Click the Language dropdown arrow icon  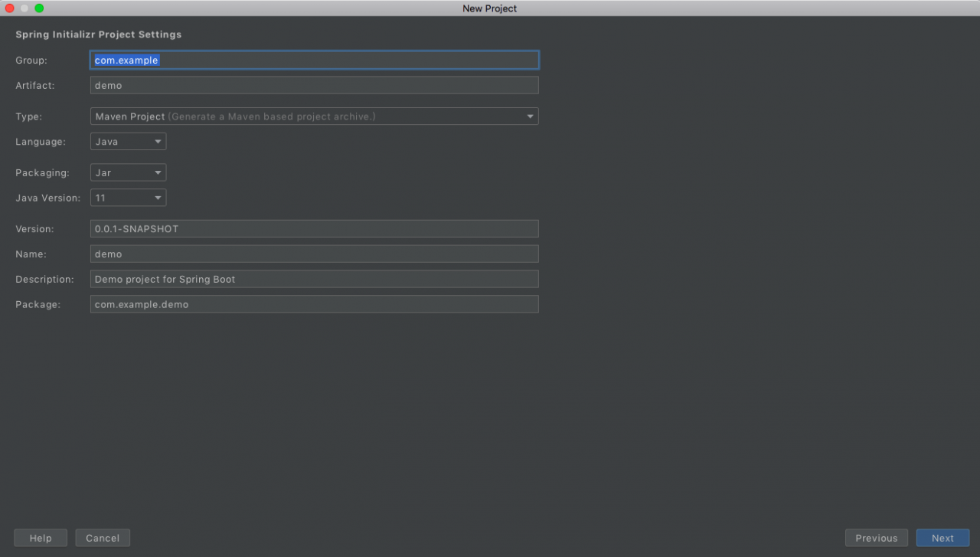pyautogui.click(x=158, y=141)
